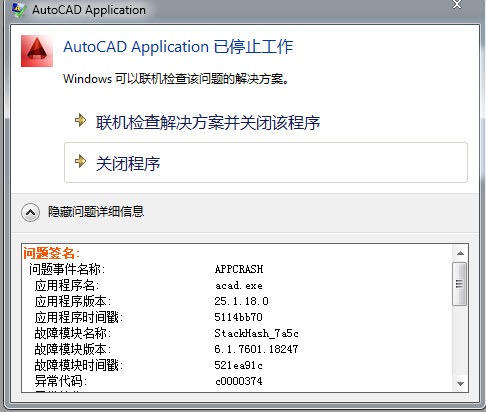Click the 应用程序名 label
This screenshot has width=486, height=412.
click(67, 285)
